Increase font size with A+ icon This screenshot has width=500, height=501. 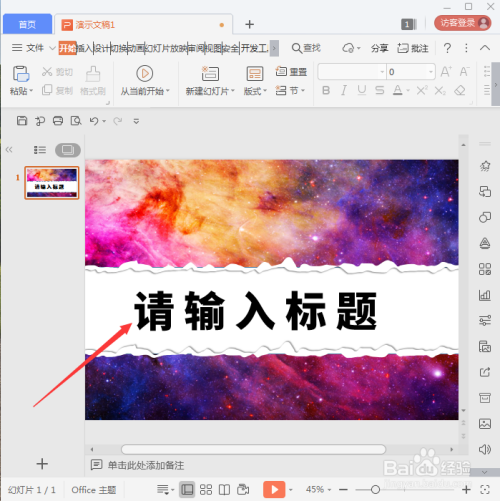(446, 71)
